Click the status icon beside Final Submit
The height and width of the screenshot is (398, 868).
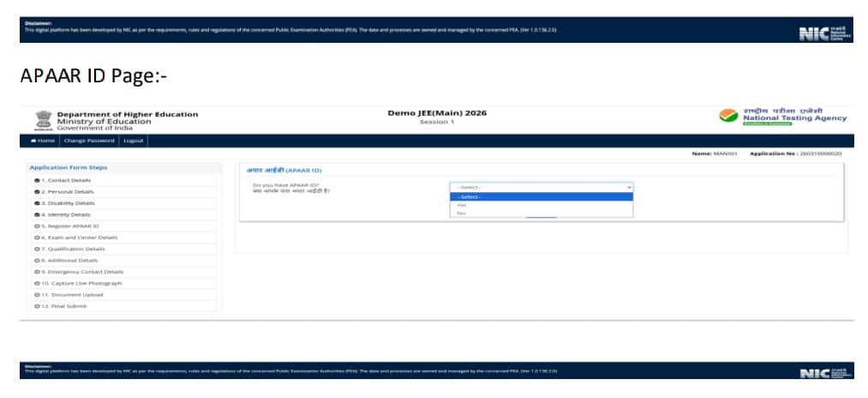point(36,305)
